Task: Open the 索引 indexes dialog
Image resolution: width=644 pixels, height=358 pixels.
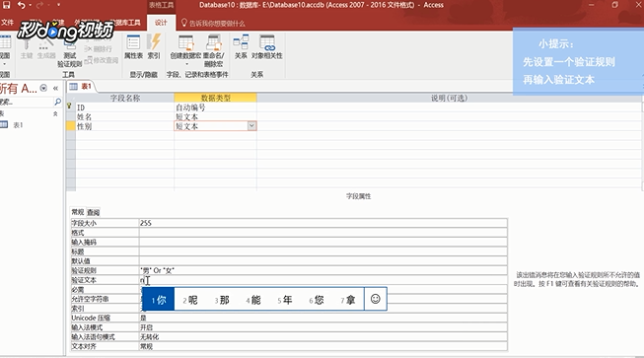Action: click(154, 47)
